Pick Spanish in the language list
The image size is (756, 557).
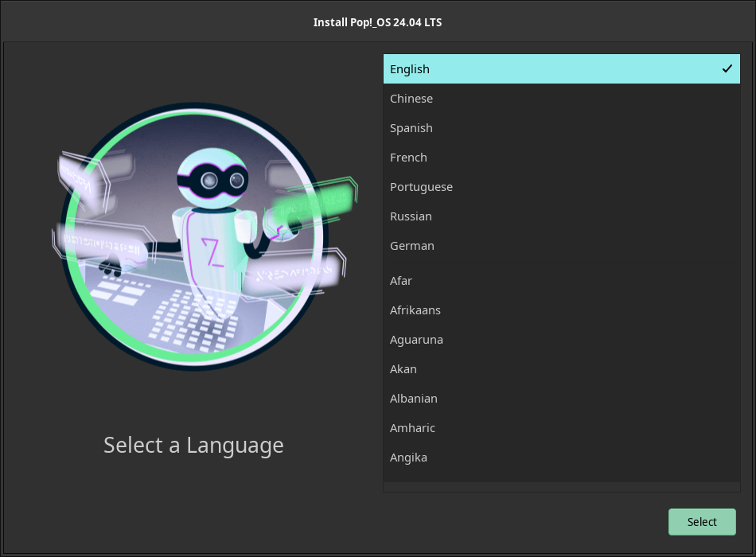(x=411, y=128)
